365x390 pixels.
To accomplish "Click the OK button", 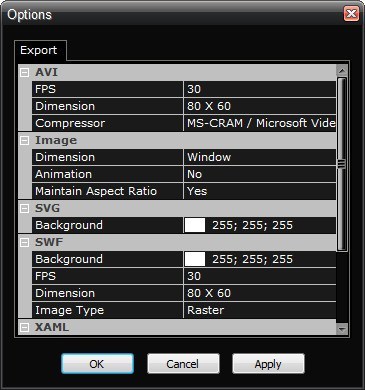I will coord(97,364).
